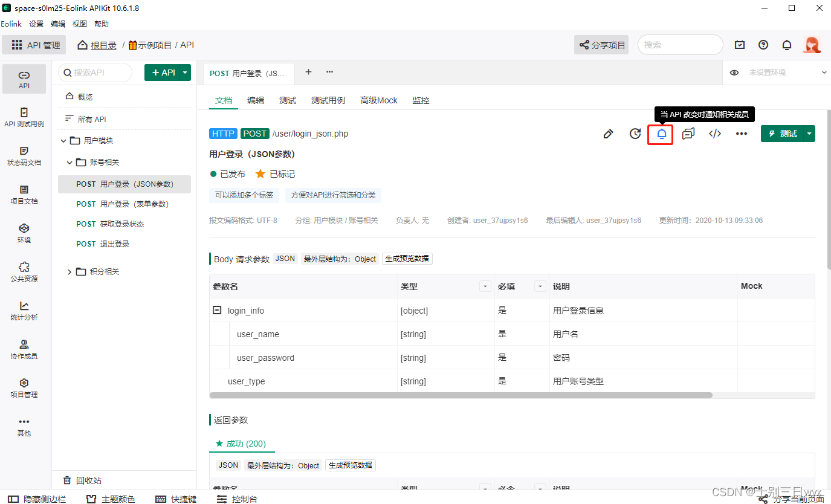Viewport: 831px width, 504px height.
Task: Open 其他 more options in sidebar
Action: coord(24,427)
